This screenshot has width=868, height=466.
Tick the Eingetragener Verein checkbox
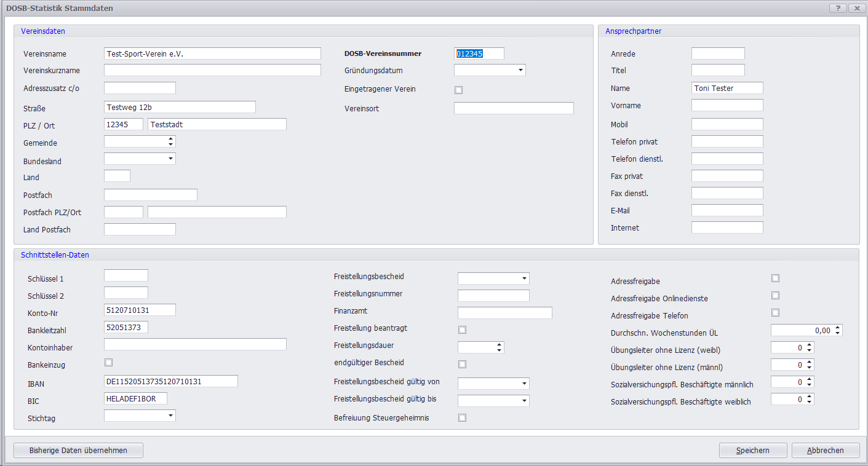pos(458,90)
